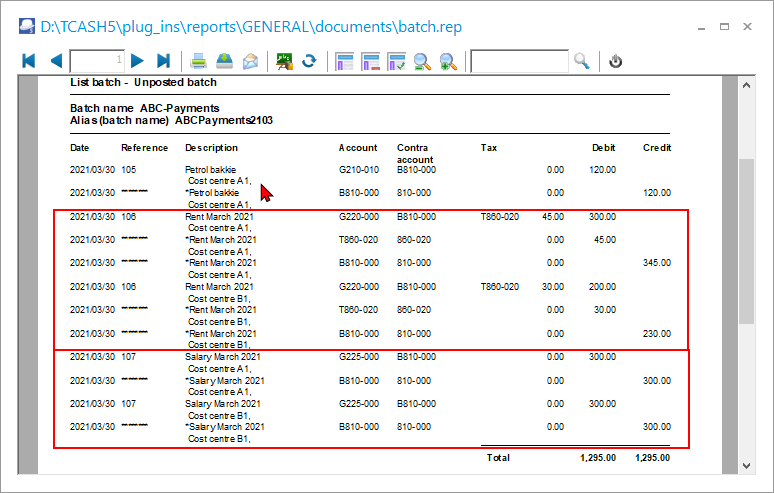Export the report using the export icon
This screenshot has height=493, width=774.
[x=225, y=62]
